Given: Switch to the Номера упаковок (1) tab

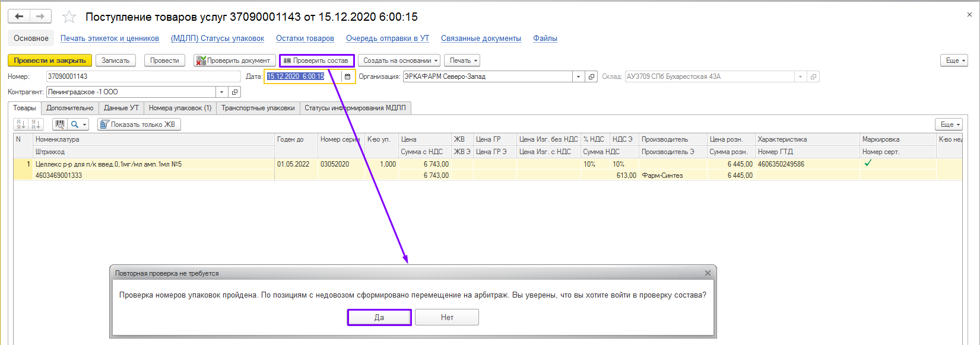Looking at the screenshot, I should coord(180,108).
